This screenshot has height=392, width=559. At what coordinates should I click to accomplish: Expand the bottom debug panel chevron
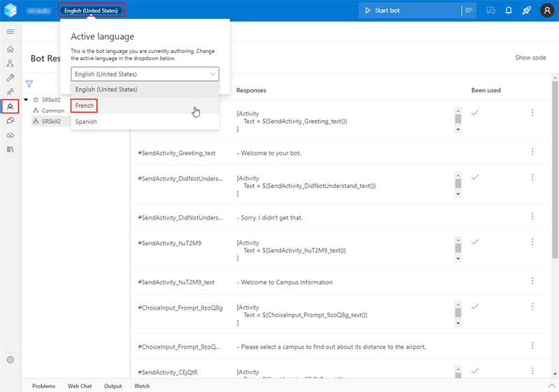coord(551,386)
